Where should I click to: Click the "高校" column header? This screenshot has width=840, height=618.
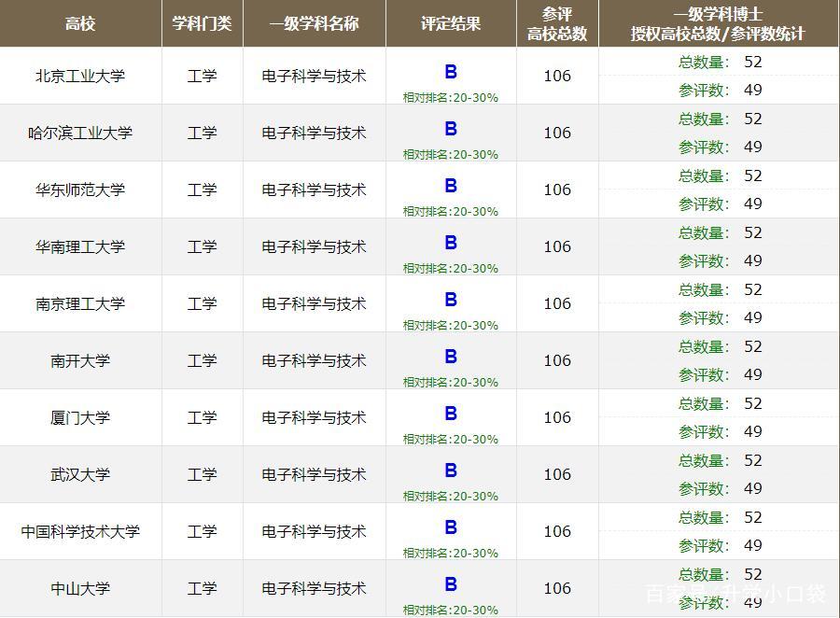pos(80,23)
